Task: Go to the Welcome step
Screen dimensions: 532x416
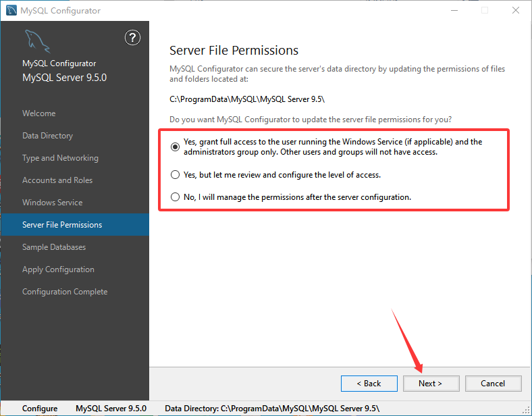Action: 39,113
